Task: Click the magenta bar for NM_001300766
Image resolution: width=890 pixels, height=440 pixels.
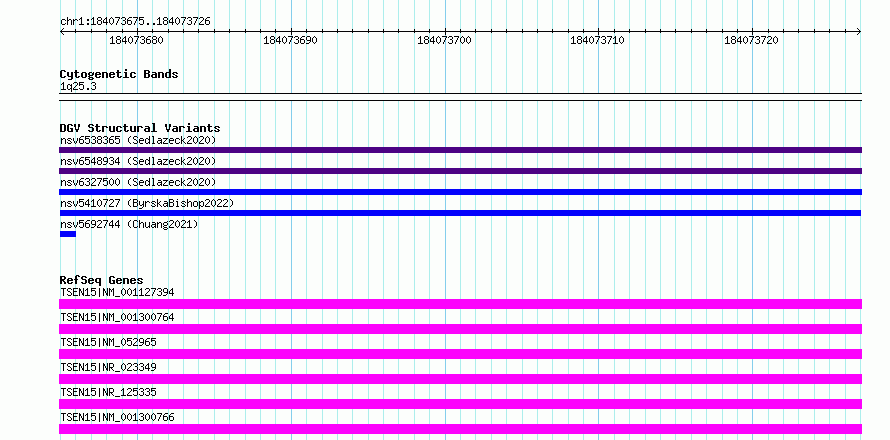Action: 460,429
